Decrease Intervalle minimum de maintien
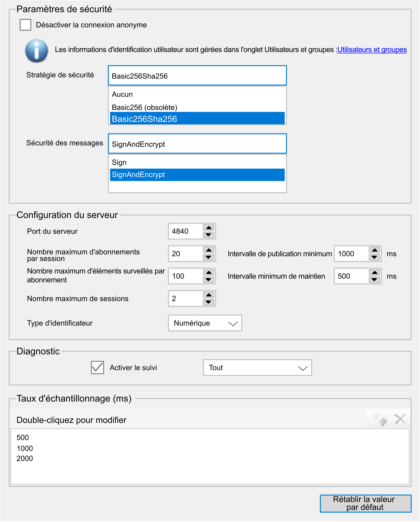Image resolution: width=420 pixels, height=522 pixels. 375,280
